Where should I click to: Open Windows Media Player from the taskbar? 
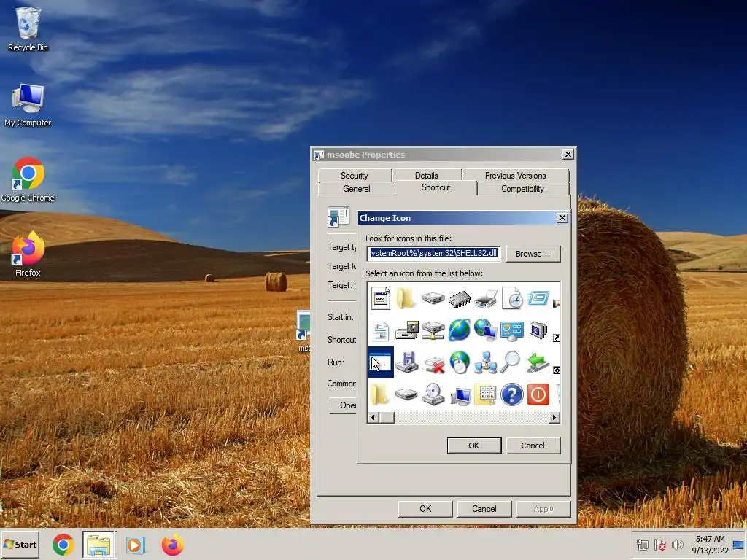pyautogui.click(x=135, y=545)
